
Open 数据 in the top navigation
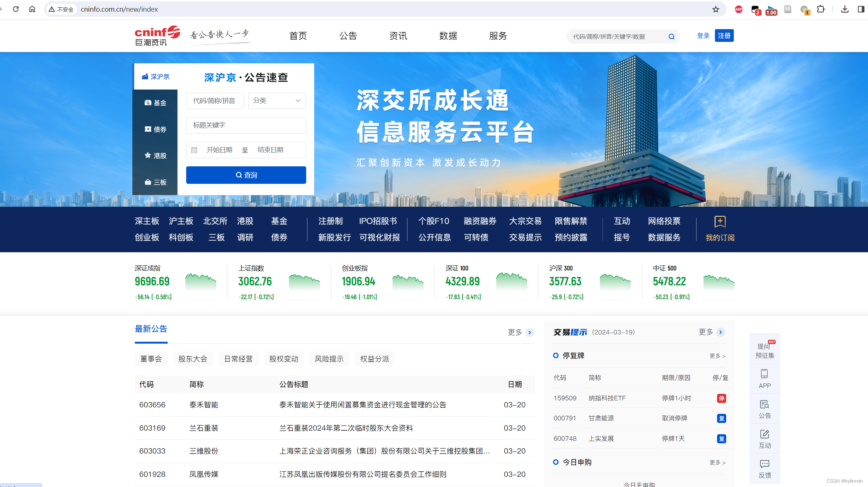tap(448, 36)
